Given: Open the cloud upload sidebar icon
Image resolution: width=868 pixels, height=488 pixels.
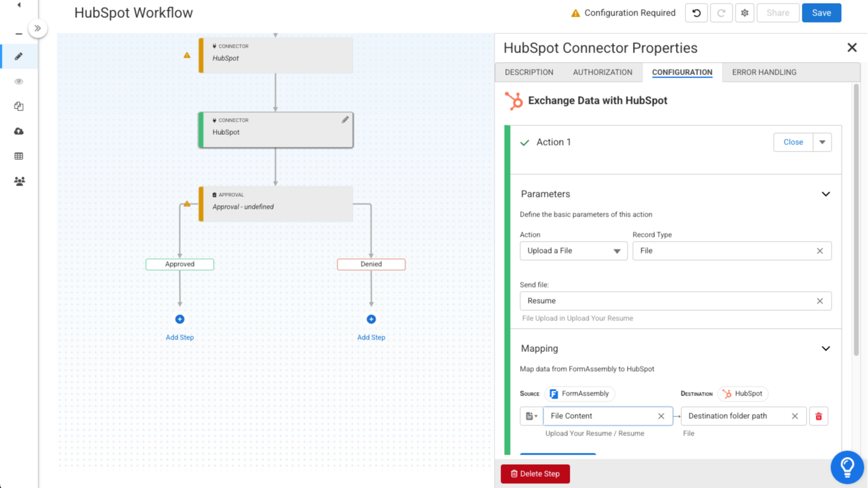Looking at the screenshot, I should coord(19,131).
